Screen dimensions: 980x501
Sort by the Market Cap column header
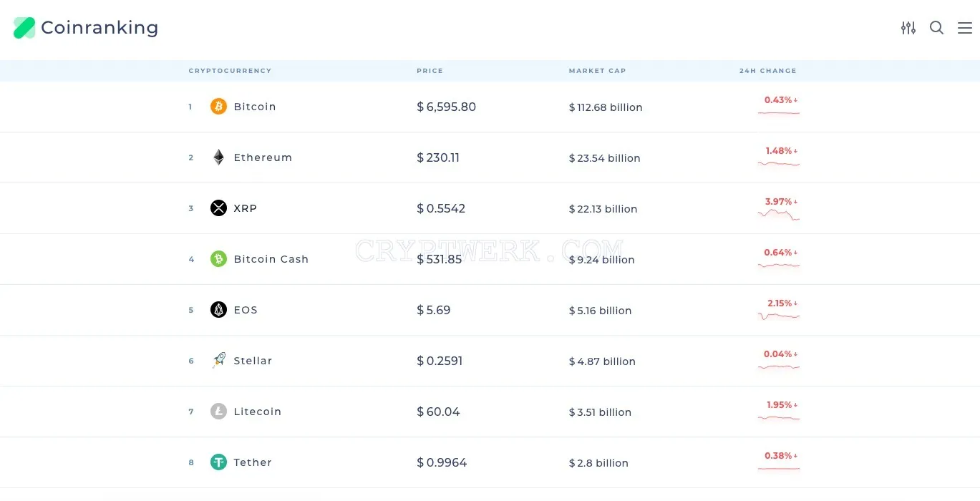click(597, 71)
